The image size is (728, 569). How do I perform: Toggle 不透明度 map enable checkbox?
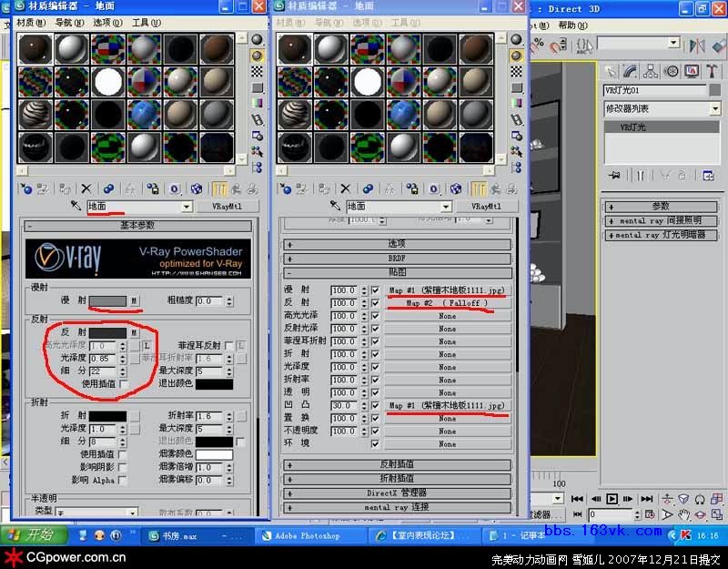point(375,431)
